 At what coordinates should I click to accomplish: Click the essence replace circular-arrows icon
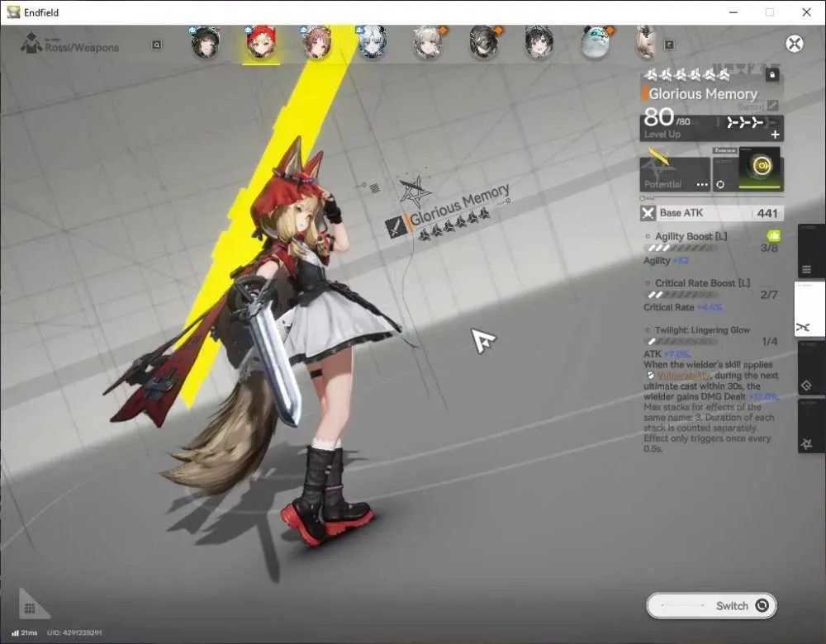click(x=720, y=185)
